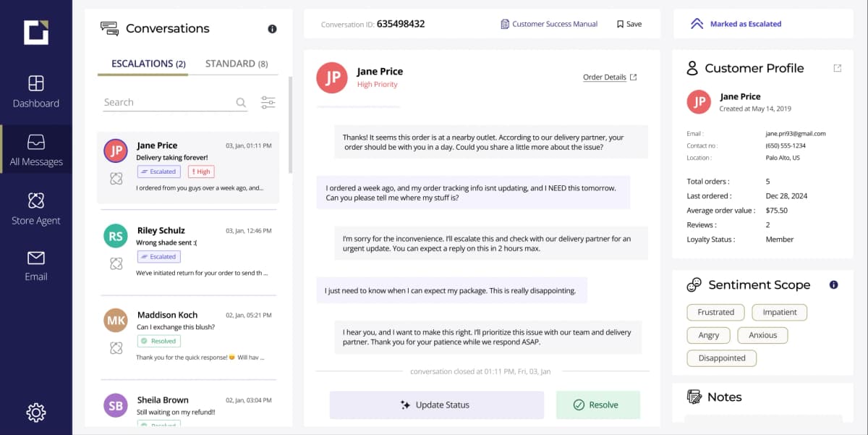
Task: Switch to the Standard (8) tab
Action: (236, 64)
